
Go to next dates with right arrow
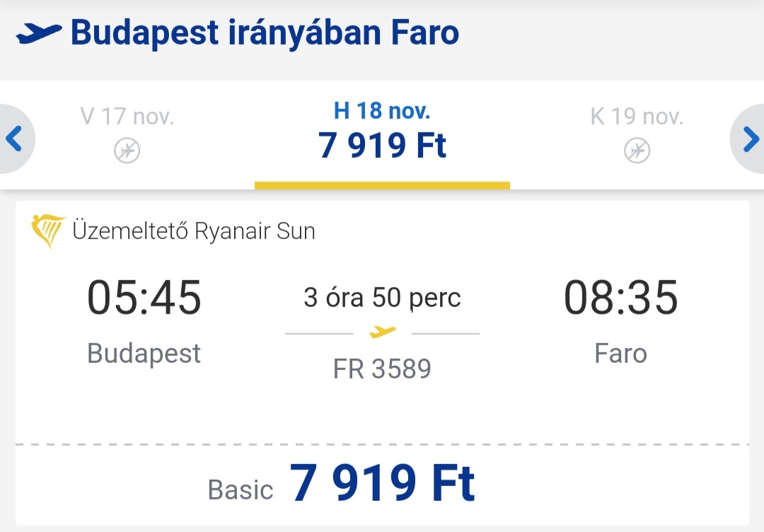pyautogui.click(x=750, y=139)
